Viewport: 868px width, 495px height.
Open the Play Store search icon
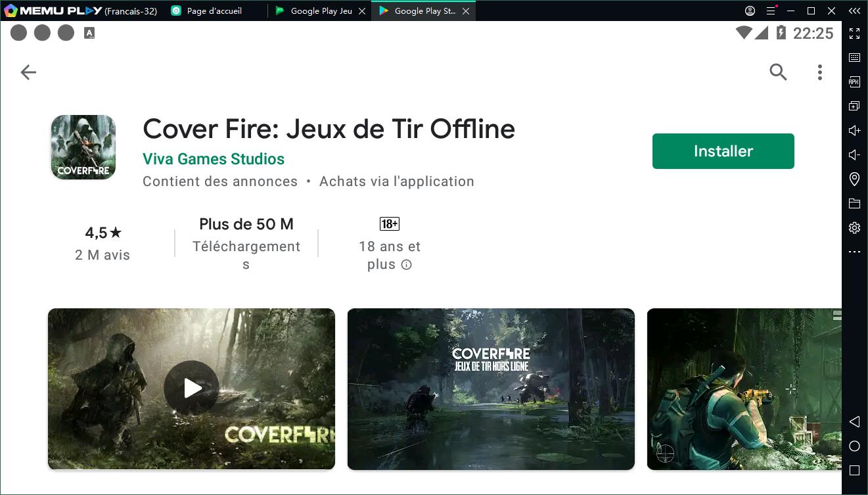778,72
